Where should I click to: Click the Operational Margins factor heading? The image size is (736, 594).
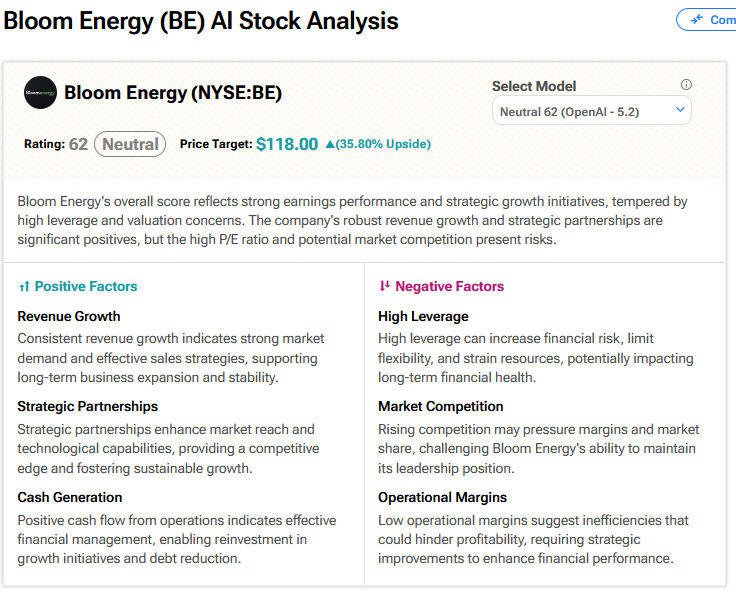442,497
